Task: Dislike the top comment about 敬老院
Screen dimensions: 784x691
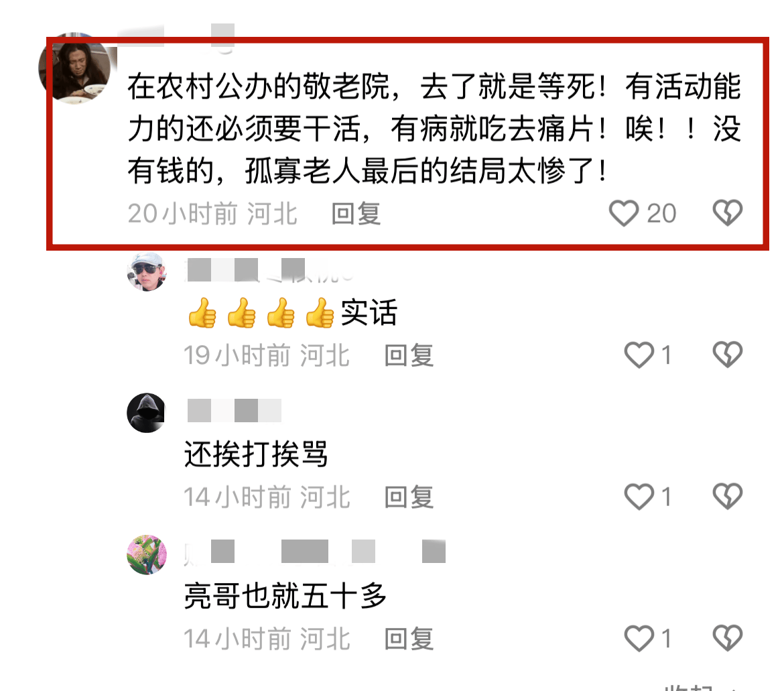Action: 728,212
